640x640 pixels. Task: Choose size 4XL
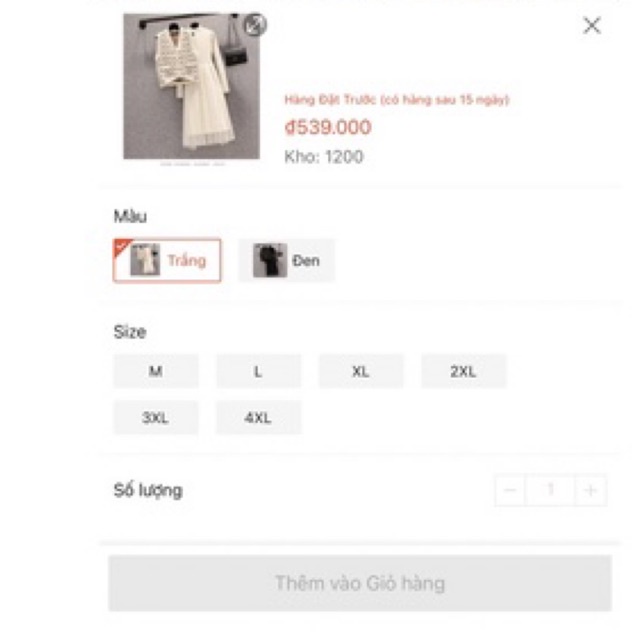tap(258, 418)
